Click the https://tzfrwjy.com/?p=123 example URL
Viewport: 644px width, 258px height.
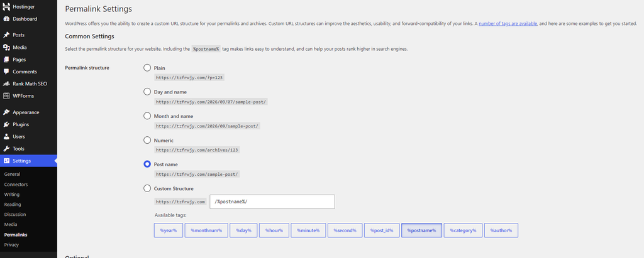(189, 77)
